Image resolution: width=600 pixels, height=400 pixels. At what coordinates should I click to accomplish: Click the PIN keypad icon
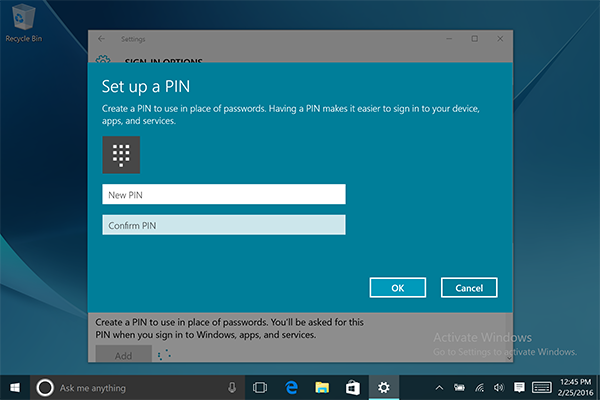coord(121,155)
